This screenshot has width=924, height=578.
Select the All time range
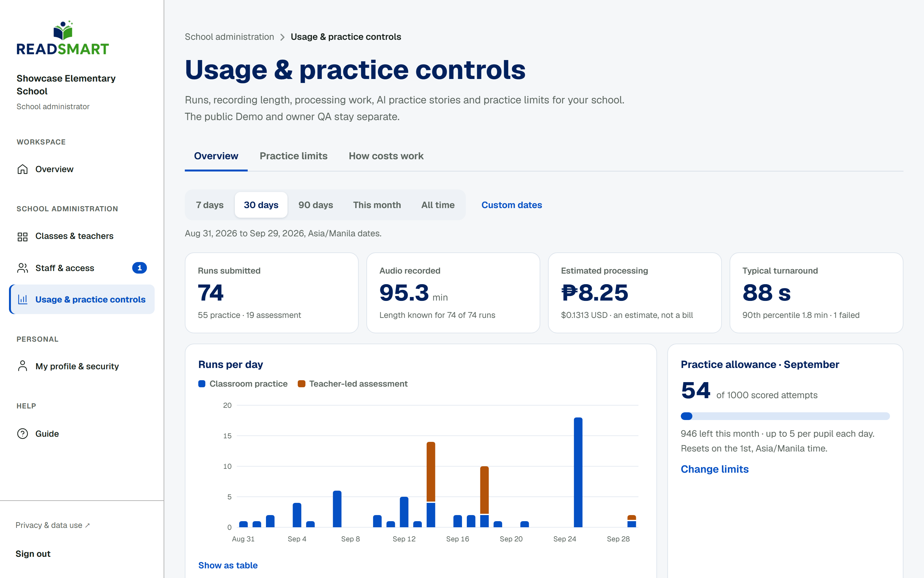438,205
